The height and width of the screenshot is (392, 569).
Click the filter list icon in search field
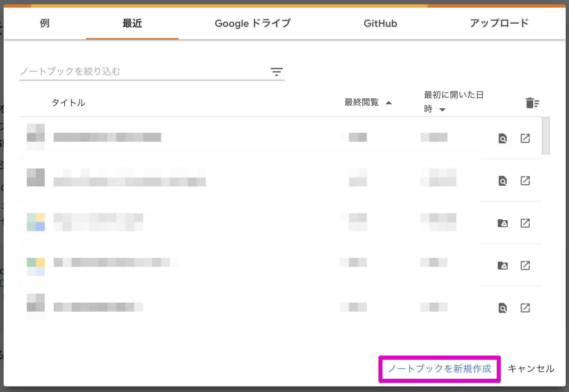pyautogui.click(x=276, y=72)
